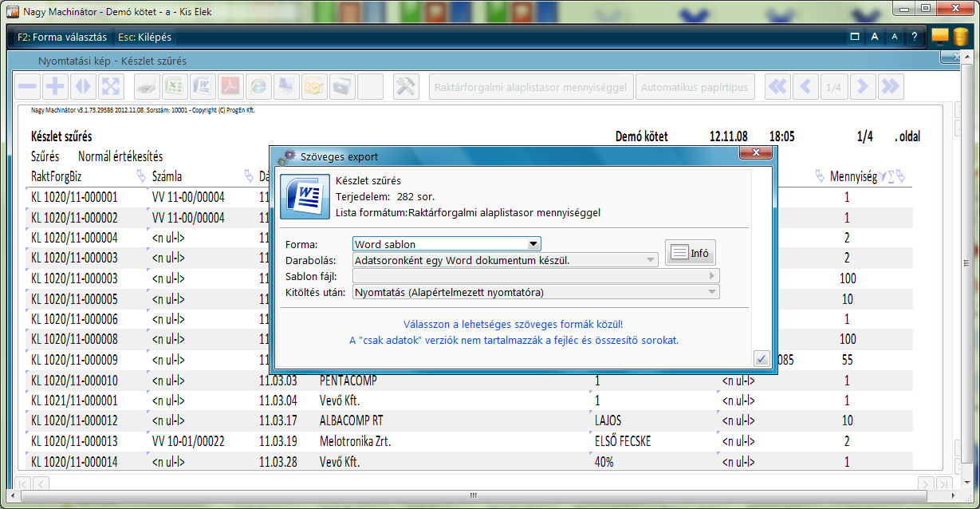Viewport: 980px width, 509px height.
Task: Click the ALBACOMP RT cell
Action: (x=351, y=420)
